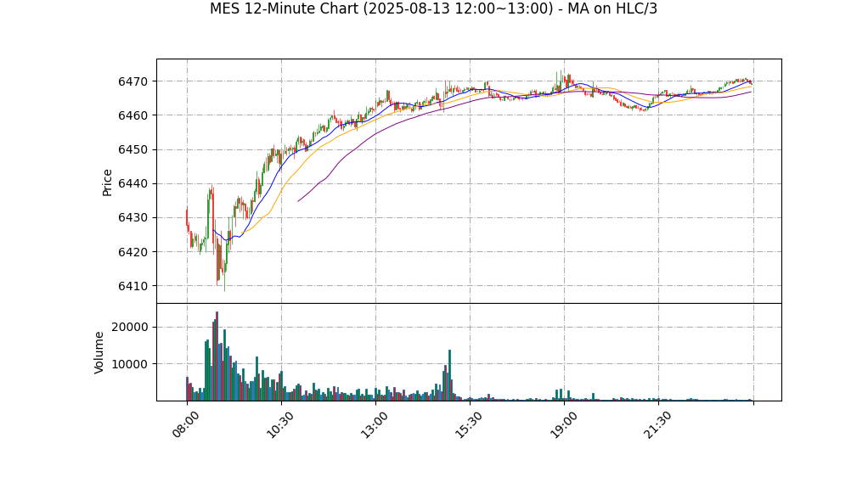Click the chart title text
Image resolution: width=868 pixels, height=488 pixels.
coord(433,8)
